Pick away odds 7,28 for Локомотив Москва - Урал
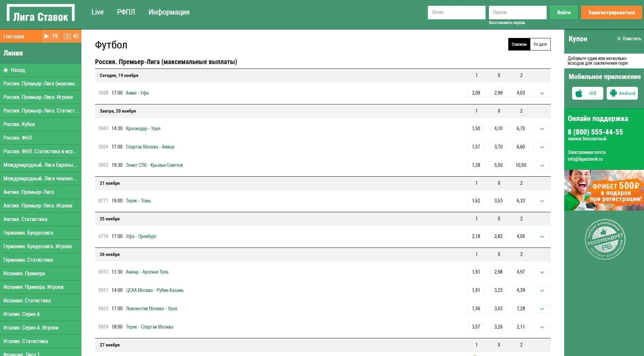This screenshot has height=356, width=644. click(x=521, y=309)
